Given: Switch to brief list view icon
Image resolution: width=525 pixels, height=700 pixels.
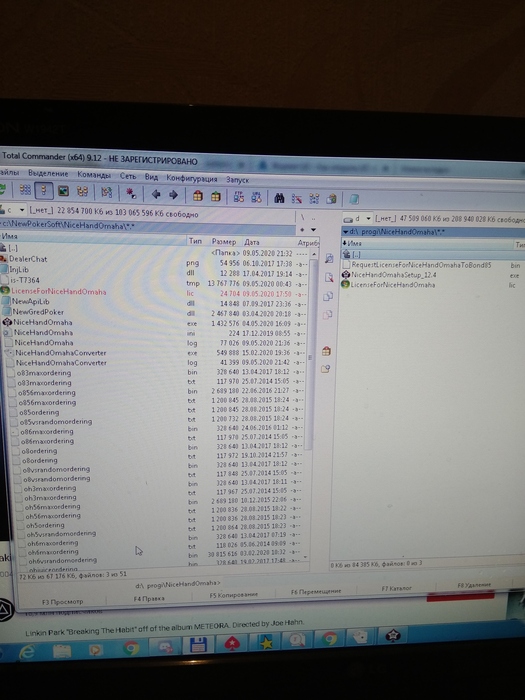Looking at the screenshot, I should (25, 191).
